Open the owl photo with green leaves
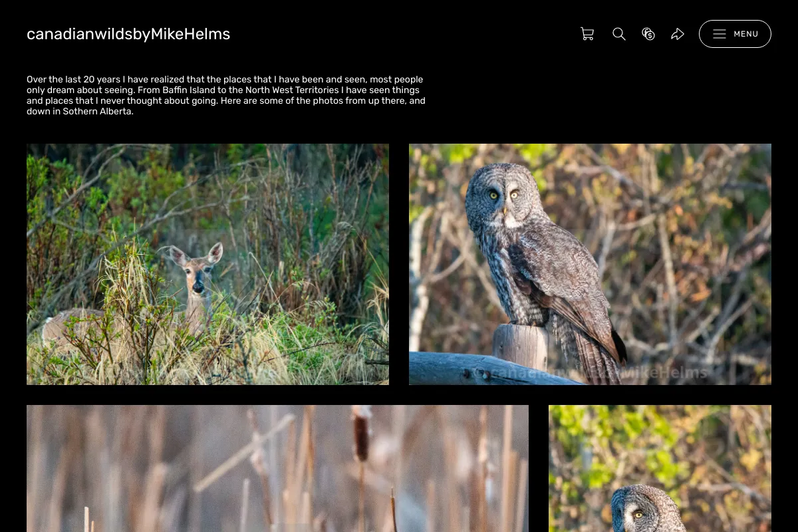This screenshot has height=532, width=798. tap(660, 468)
